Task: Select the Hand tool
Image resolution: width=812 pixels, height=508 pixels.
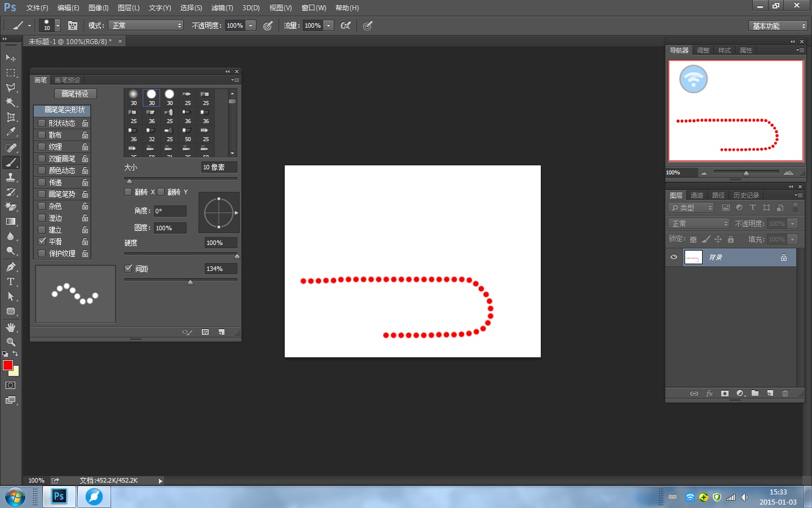Action: click(11, 327)
